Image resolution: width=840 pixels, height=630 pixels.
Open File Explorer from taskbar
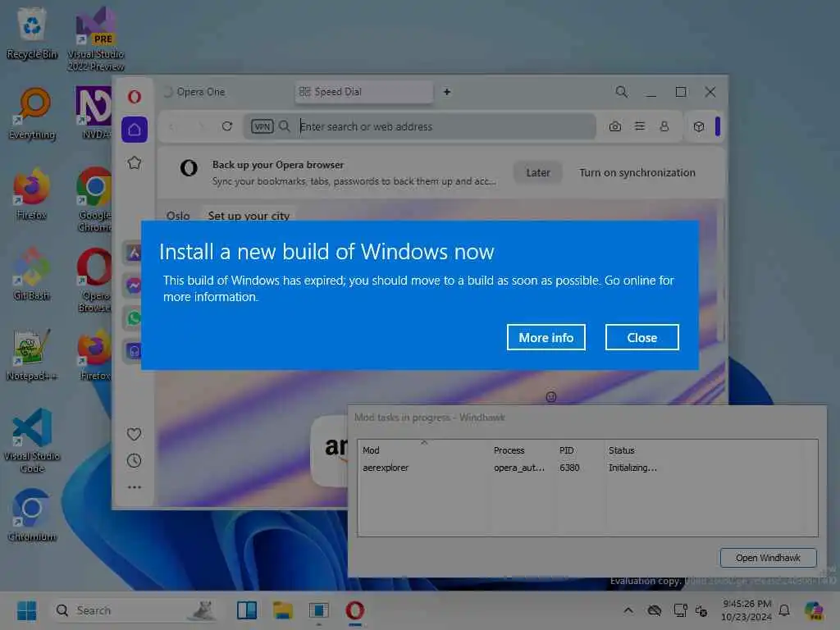283,610
